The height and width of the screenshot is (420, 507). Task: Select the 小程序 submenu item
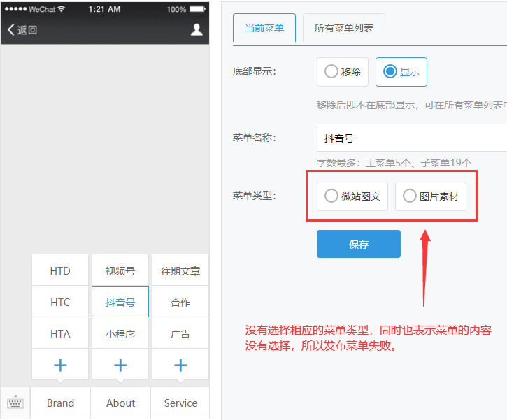coord(120,333)
